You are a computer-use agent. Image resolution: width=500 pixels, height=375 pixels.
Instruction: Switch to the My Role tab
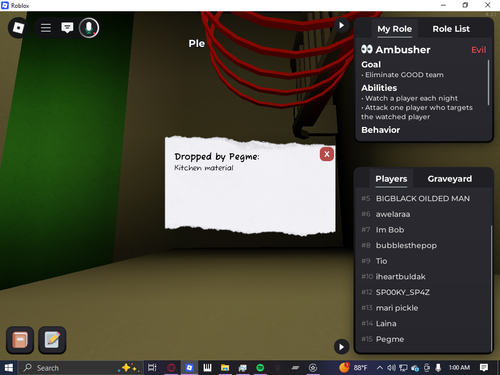(x=394, y=29)
